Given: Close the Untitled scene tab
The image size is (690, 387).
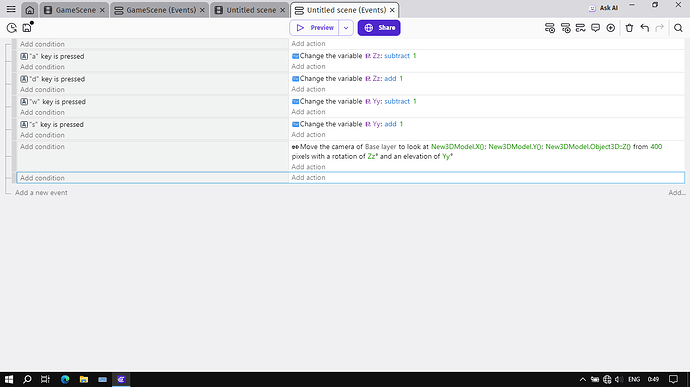Looking at the screenshot, I should pos(283,10).
